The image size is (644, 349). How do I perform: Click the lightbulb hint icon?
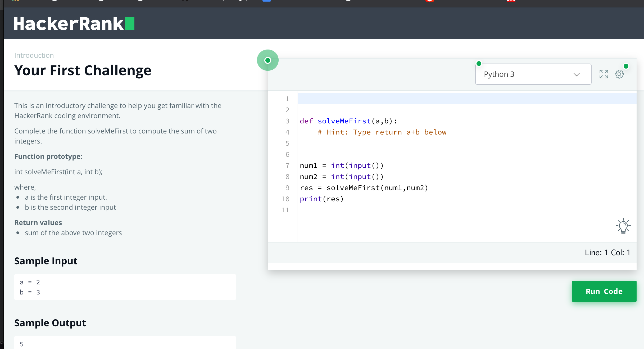[x=623, y=226]
